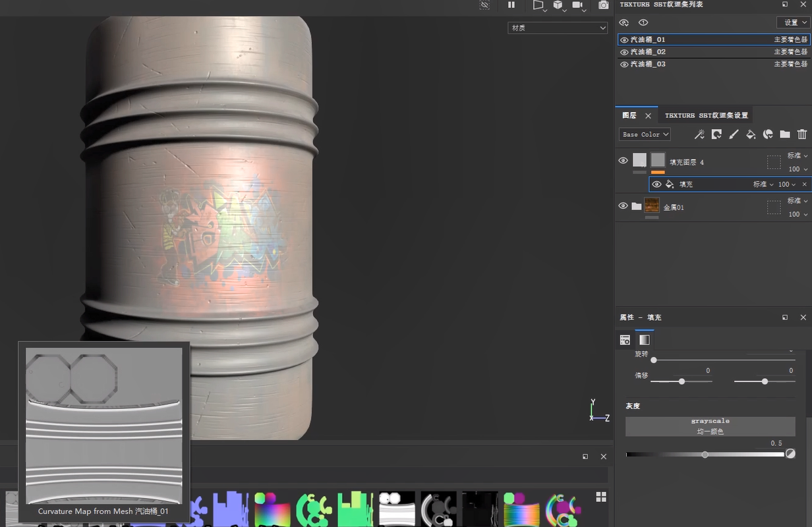Expand the 设置 dropdown in texture set list
812x527 pixels.
pyautogui.click(x=793, y=22)
